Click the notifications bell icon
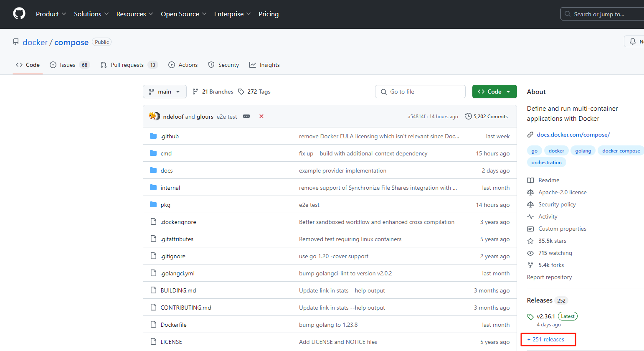Viewport: 644px width, 351px height. pyautogui.click(x=633, y=41)
